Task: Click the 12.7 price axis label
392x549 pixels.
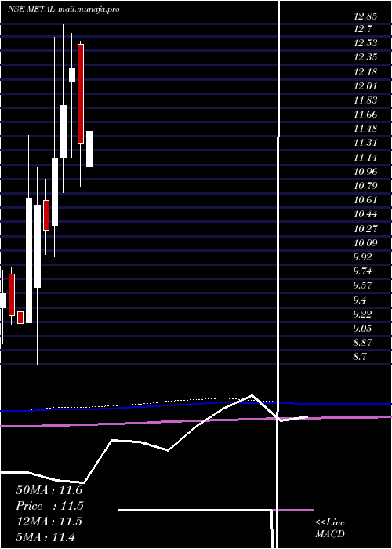Action: pos(362,29)
